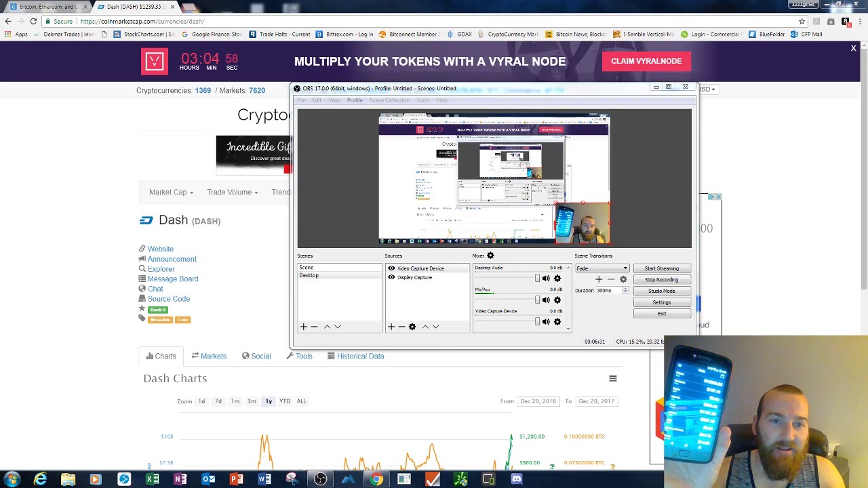
Task: Select 3m chart zoom range
Action: tap(252, 401)
